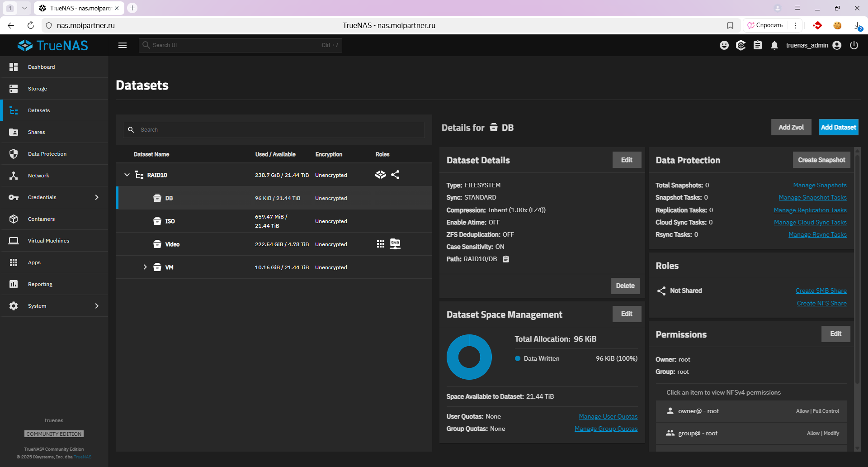Click the SMB share icon on Video row
The height and width of the screenshot is (467, 868).
pos(395,244)
